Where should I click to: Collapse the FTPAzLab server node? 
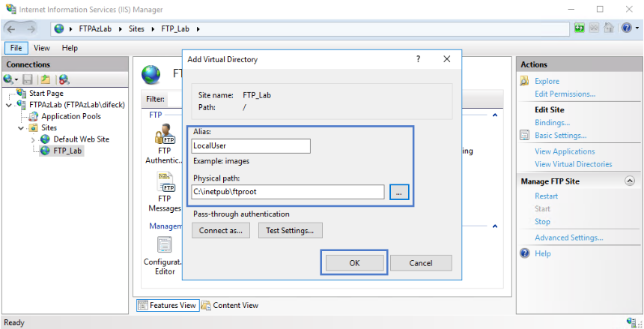click(x=9, y=105)
